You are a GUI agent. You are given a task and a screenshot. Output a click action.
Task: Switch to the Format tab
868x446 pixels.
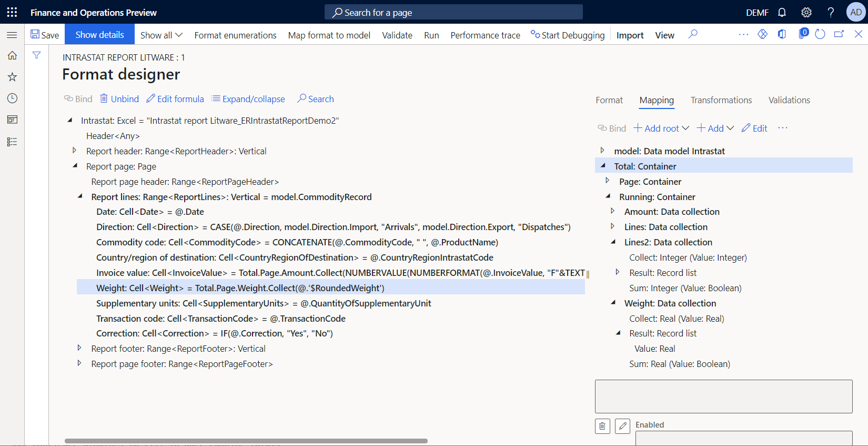click(609, 100)
